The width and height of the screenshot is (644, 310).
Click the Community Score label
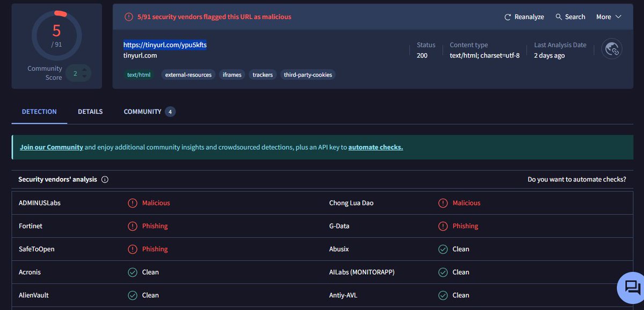tap(45, 73)
